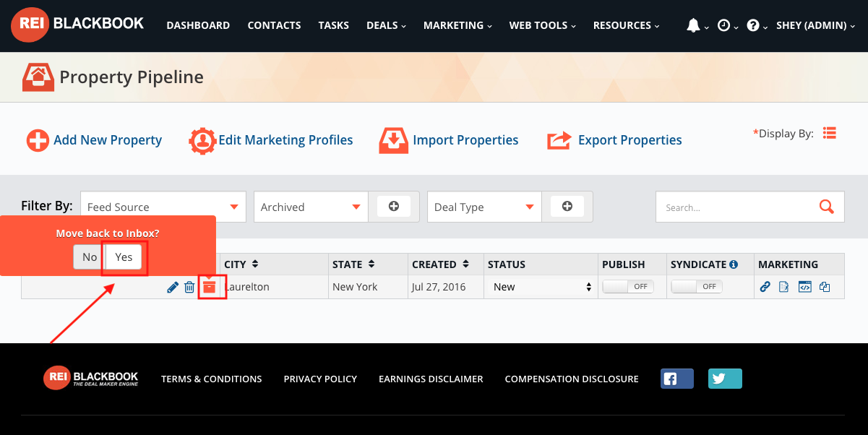Open the Compensation Disclosure link

coord(572,379)
